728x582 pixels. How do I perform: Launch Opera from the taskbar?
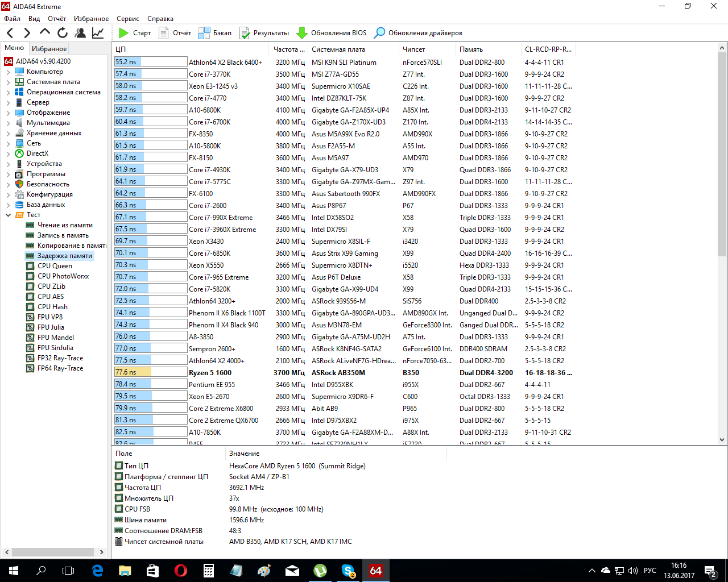(181, 571)
